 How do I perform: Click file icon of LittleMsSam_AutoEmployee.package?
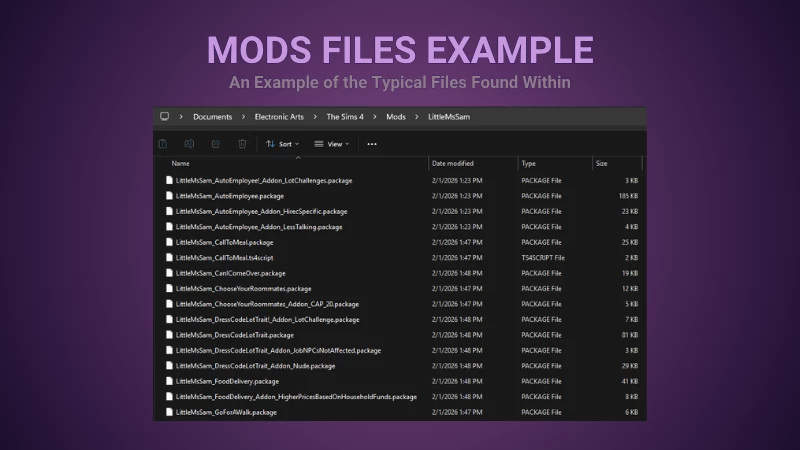tap(169, 196)
